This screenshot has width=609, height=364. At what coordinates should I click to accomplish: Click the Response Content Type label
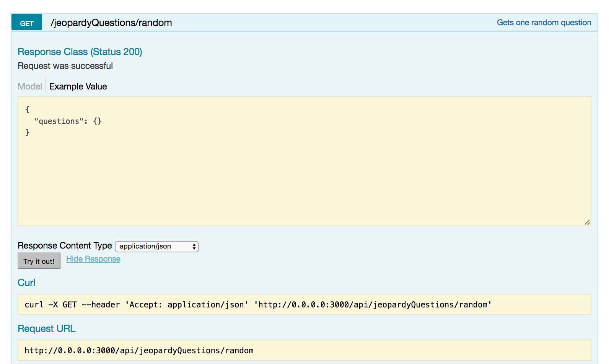pyautogui.click(x=65, y=245)
